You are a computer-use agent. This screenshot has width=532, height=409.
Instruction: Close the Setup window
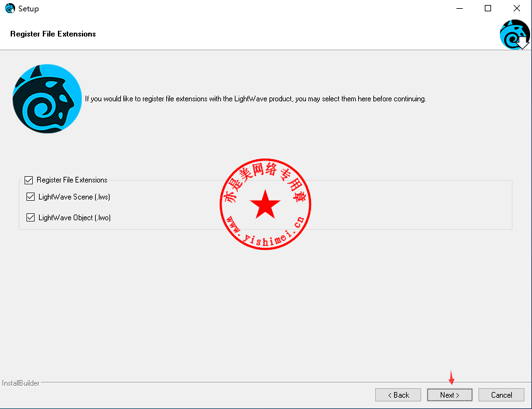click(517, 8)
